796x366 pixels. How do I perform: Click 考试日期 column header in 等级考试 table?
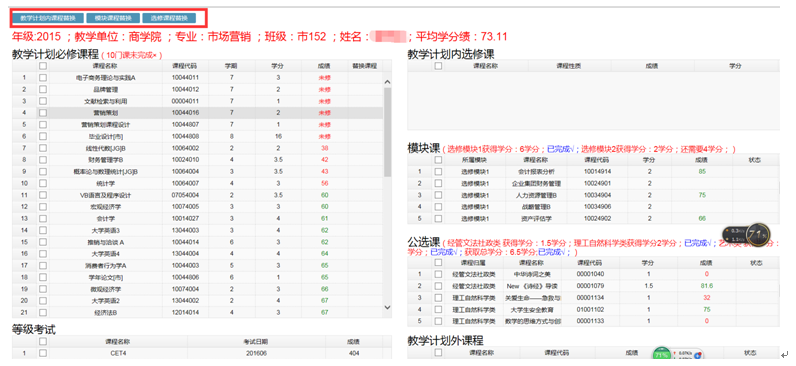pos(256,341)
